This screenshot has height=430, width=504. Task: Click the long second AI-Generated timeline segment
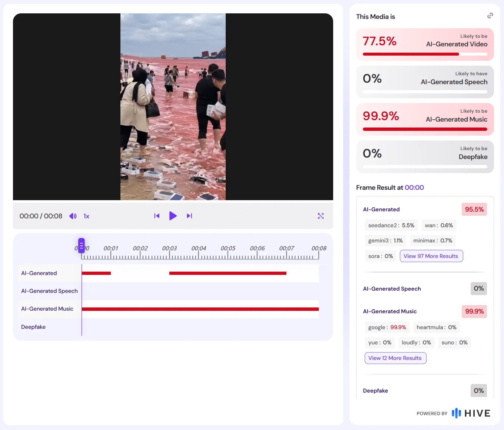228,273
